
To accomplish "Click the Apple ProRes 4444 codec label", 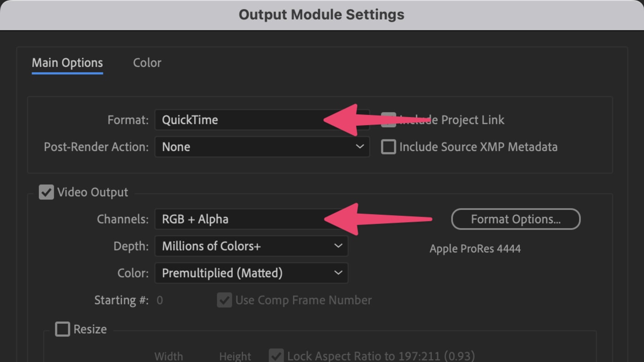I will (x=475, y=249).
